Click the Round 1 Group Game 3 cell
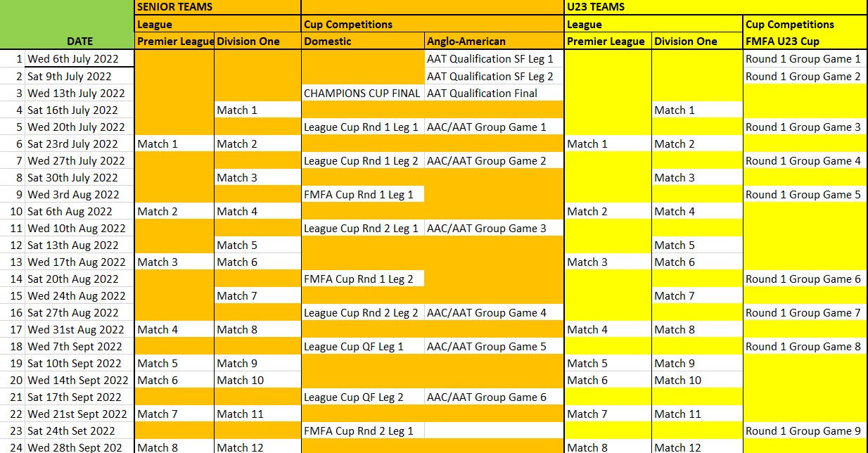Screen dimensions: 868x453 [x=804, y=127]
